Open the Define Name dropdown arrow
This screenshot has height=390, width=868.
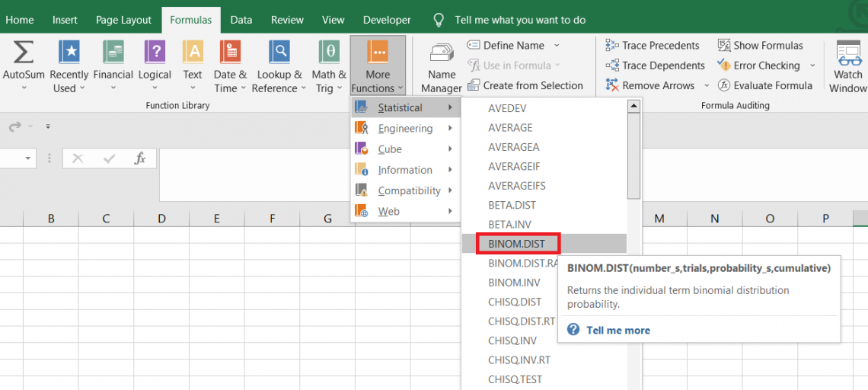pyautogui.click(x=557, y=46)
